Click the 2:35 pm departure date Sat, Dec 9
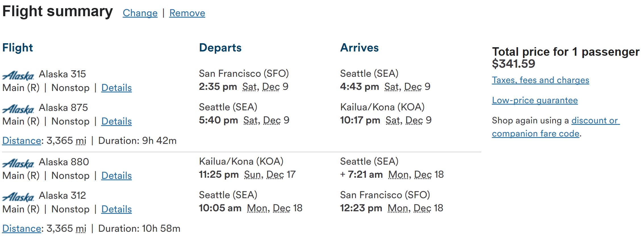 click(x=265, y=87)
